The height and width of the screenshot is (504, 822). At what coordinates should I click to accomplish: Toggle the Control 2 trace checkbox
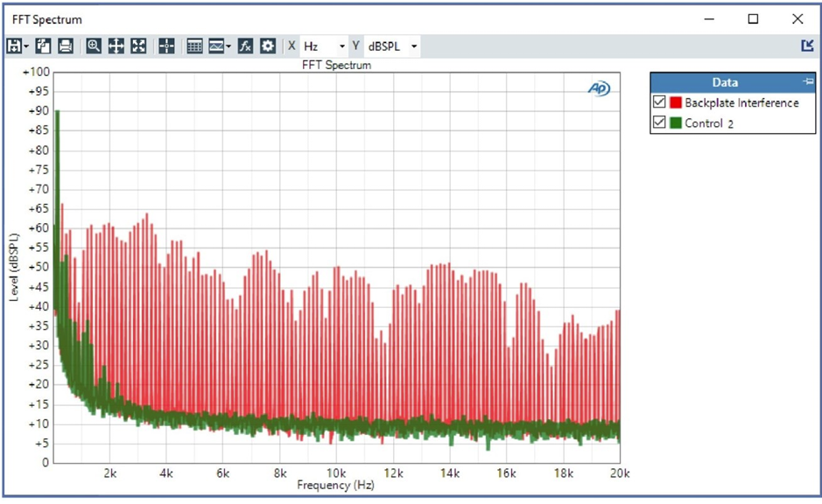(x=659, y=123)
